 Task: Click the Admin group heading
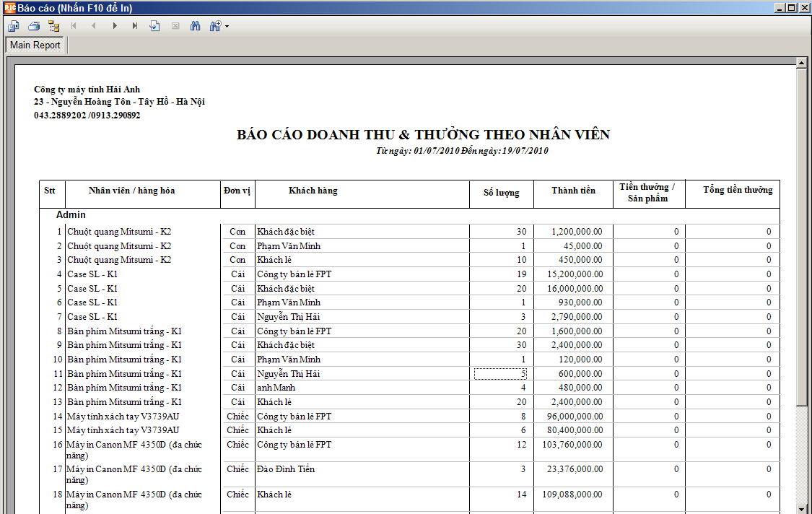click(x=71, y=214)
